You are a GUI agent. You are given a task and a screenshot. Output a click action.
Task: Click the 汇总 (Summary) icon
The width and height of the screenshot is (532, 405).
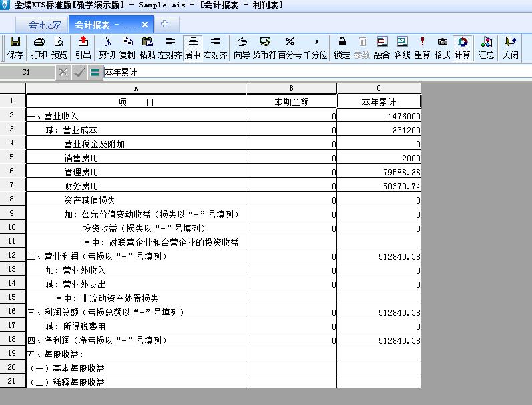[x=487, y=47]
